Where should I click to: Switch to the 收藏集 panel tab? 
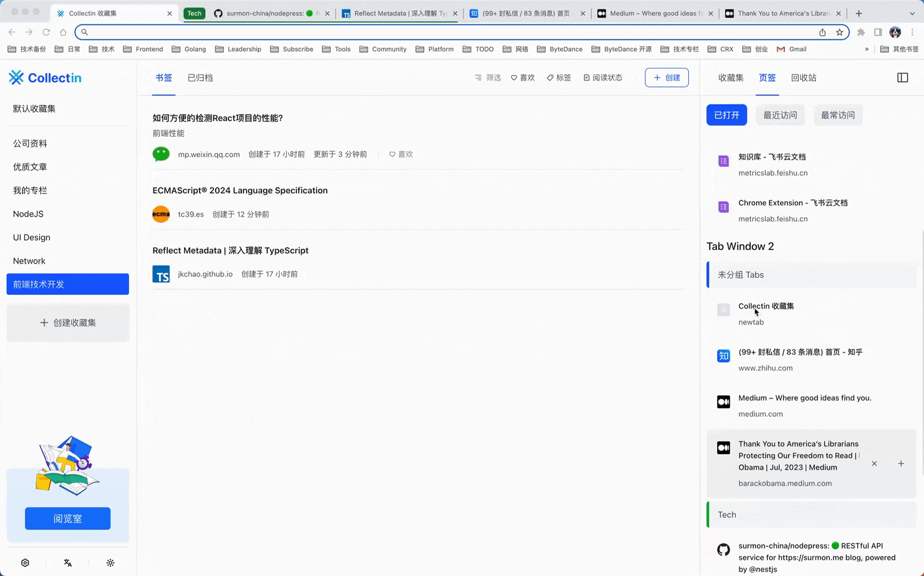tap(731, 77)
